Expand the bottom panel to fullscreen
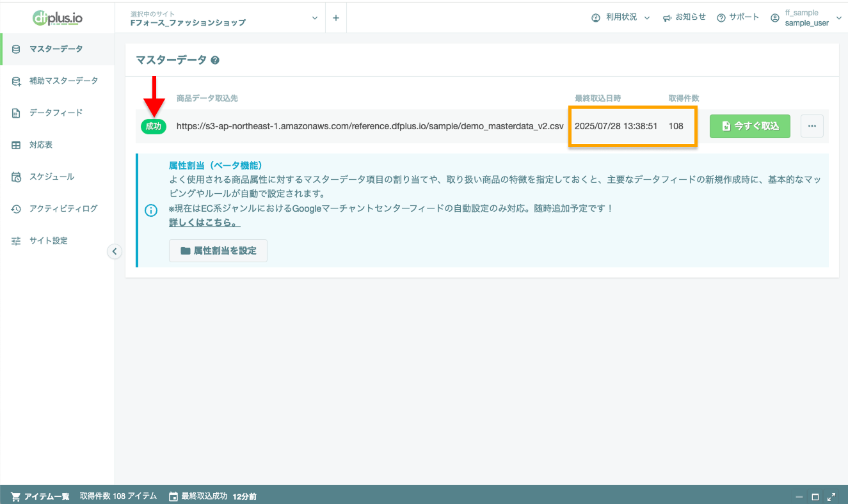Viewport: 848px width, 504px height. [831, 497]
